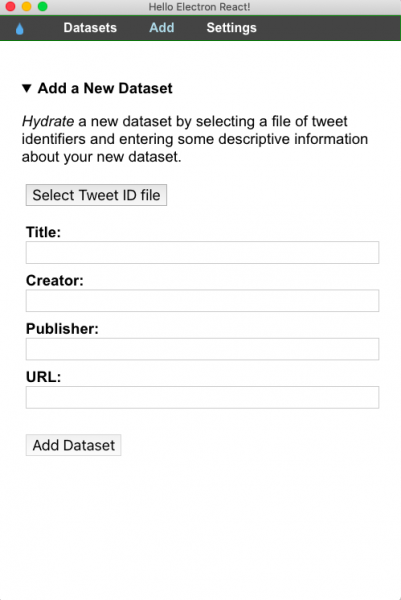401x600 pixels.
Task: Place cursor in the URL field
Action: pyautogui.click(x=202, y=398)
